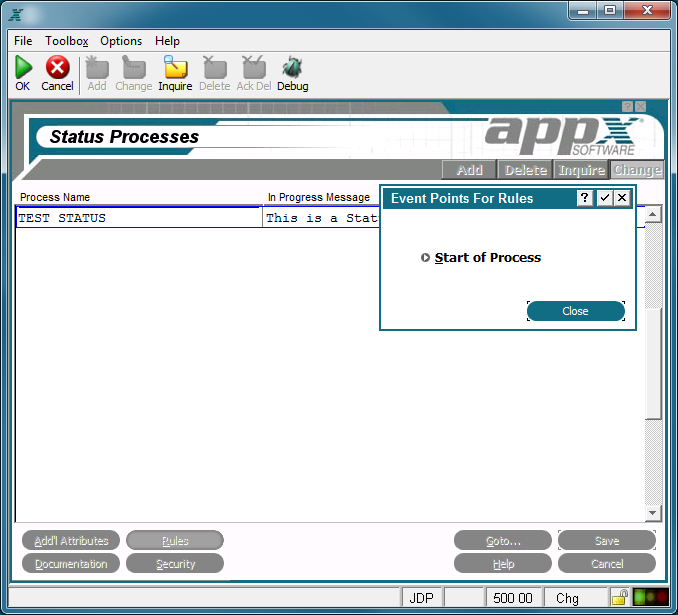Screen dimensions: 678x615
Task: Minimize the application window
Action: pyautogui.click(x=583, y=11)
